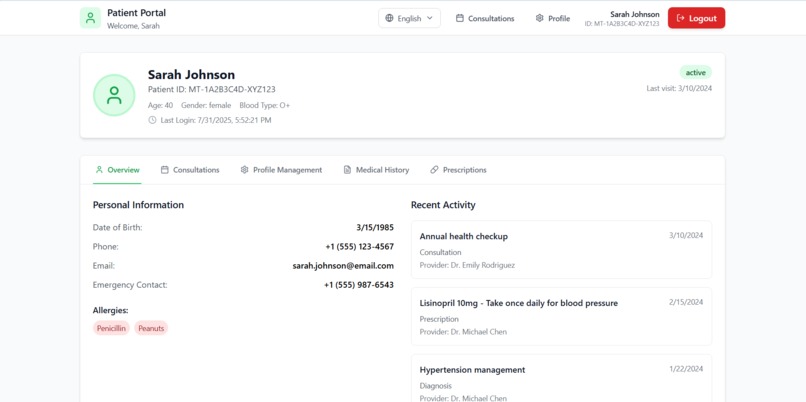Click the green active status badge
Screen dimensions: 806x402
695,72
